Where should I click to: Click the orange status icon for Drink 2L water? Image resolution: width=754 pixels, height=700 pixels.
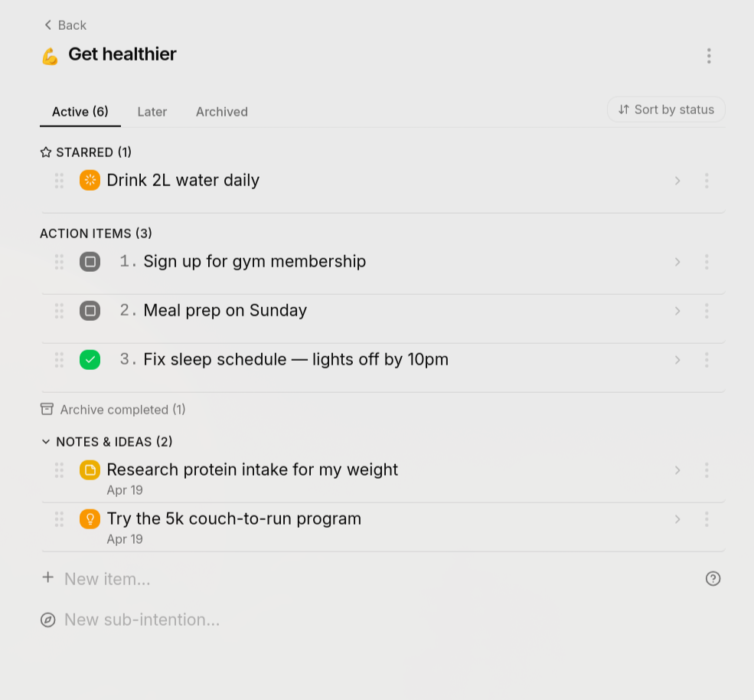click(x=90, y=181)
